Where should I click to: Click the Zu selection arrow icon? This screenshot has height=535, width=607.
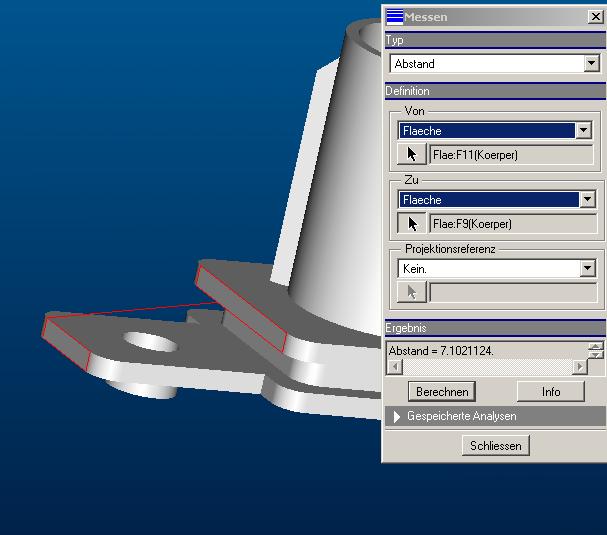pos(412,223)
